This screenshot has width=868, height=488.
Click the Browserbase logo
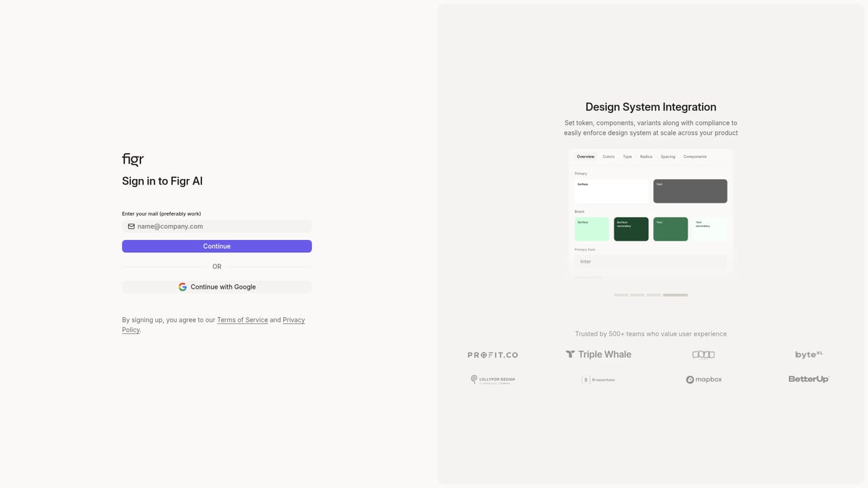tap(598, 380)
